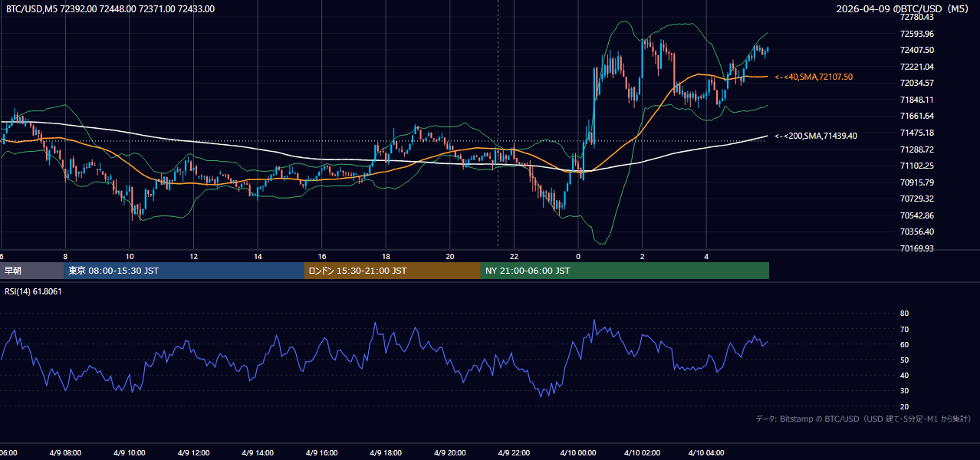This screenshot has height=460, width=980.
Task: Click the 2026-04-09 BTC/USD (M5) title
Action: [x=904, y=9]
